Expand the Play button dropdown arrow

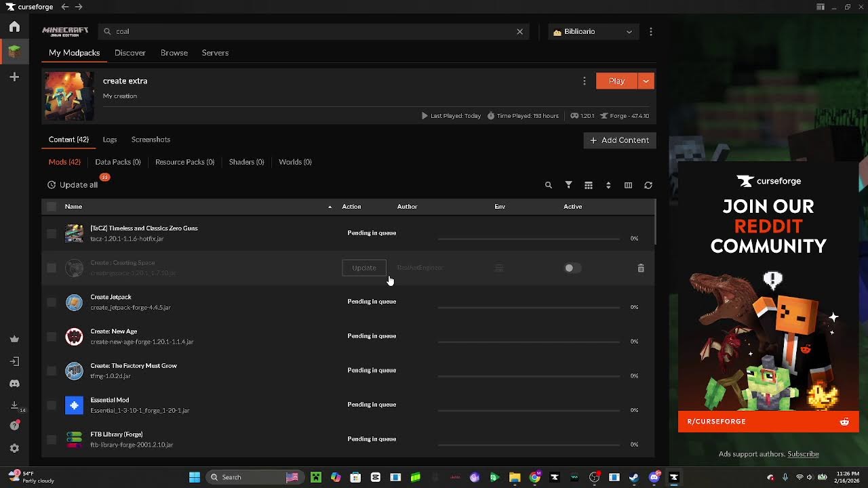coord(646,81)
